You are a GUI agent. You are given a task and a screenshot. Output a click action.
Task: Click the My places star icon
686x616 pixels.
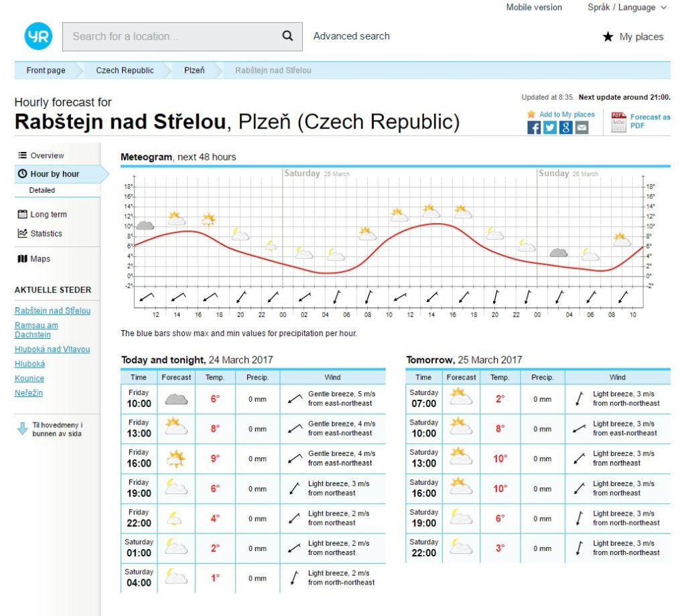click(x=608, y=37)
